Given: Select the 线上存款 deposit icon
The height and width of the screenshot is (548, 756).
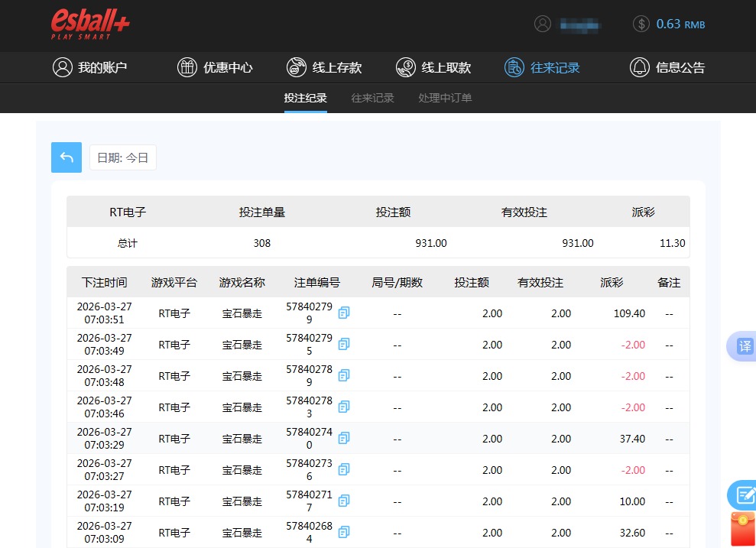Looking at the screenshot, I should point(296,67).
